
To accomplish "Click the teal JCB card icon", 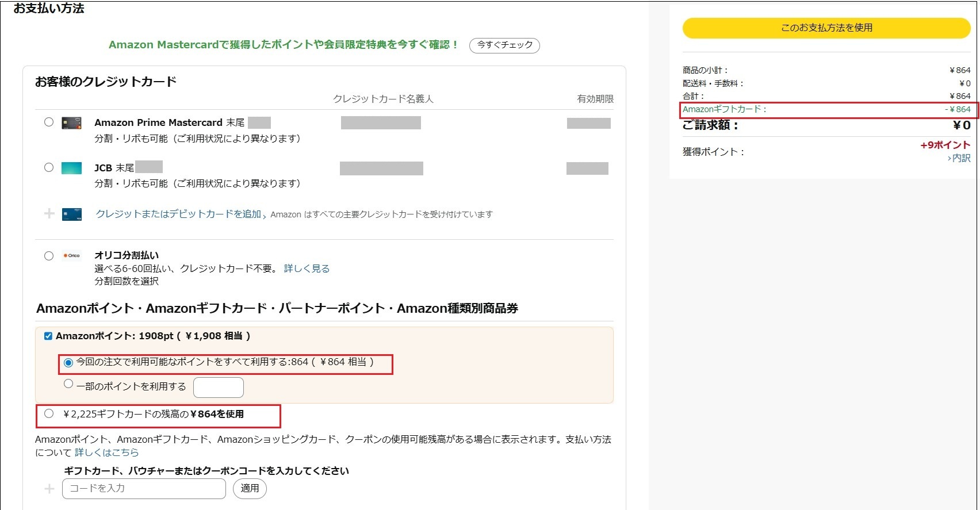I will 71,168.
